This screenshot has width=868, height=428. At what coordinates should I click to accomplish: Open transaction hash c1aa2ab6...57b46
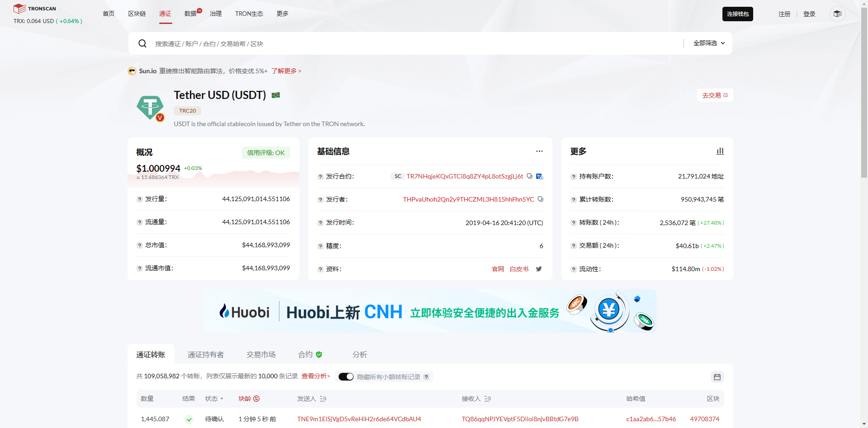651,419
